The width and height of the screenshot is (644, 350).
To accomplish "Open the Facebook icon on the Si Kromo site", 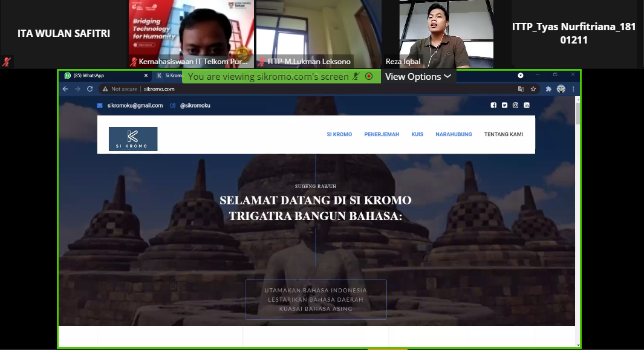I will point(493,105).
